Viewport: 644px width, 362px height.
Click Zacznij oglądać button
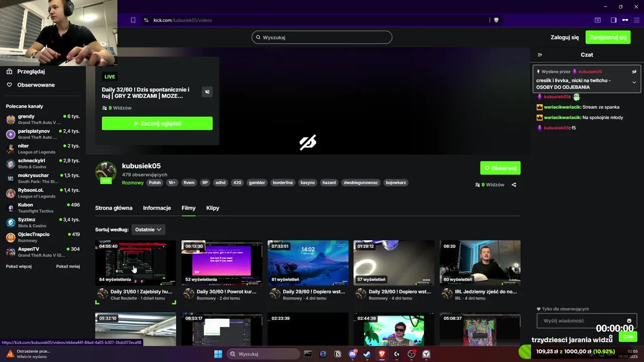[157, 123]
